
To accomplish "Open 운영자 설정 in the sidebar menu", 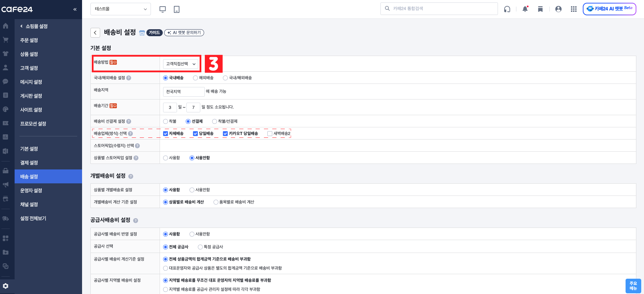I will (31, 190).
